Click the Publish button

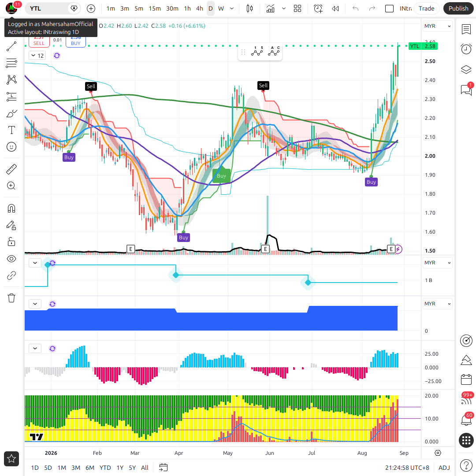pyautogui.click(x=458, y=8)
